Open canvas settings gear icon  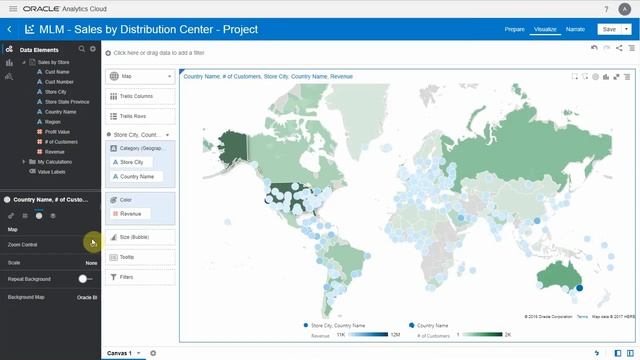tap(153, 353)
